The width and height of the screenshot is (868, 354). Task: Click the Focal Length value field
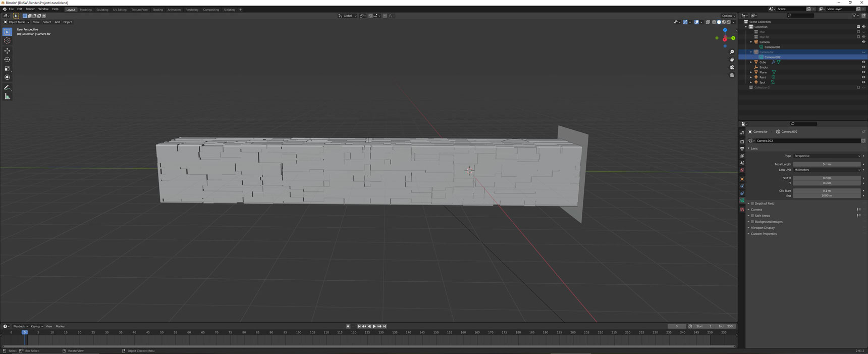(827, 164)
